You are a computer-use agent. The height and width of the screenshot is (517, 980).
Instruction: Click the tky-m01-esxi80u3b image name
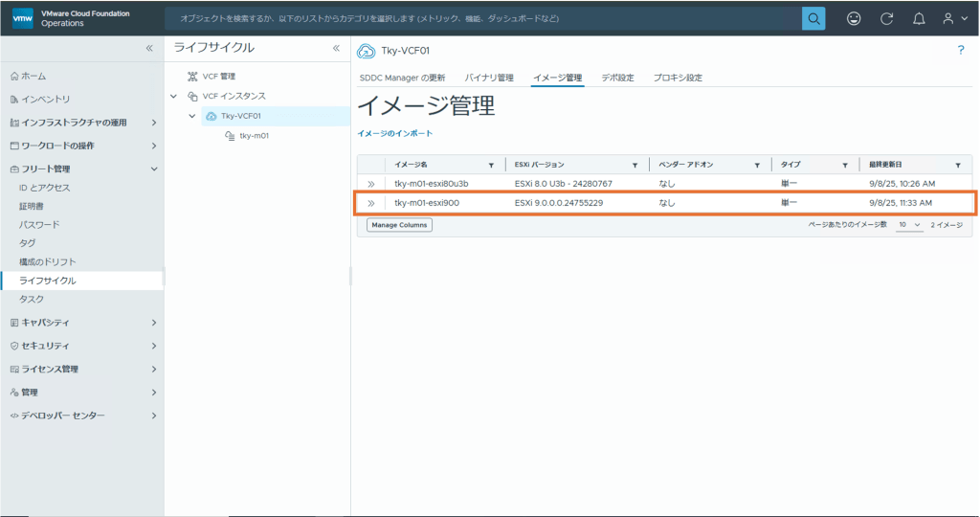point(432,184)
